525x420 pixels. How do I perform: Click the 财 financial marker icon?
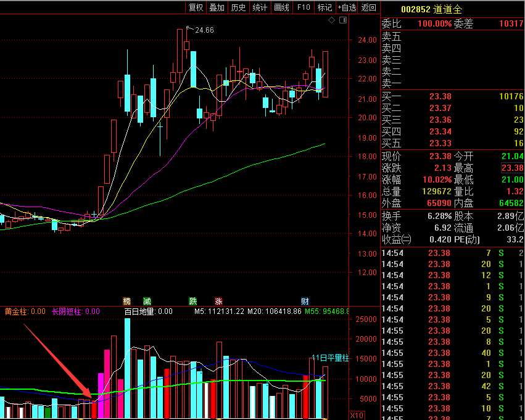pyautogui.click(x=305, y=301)
